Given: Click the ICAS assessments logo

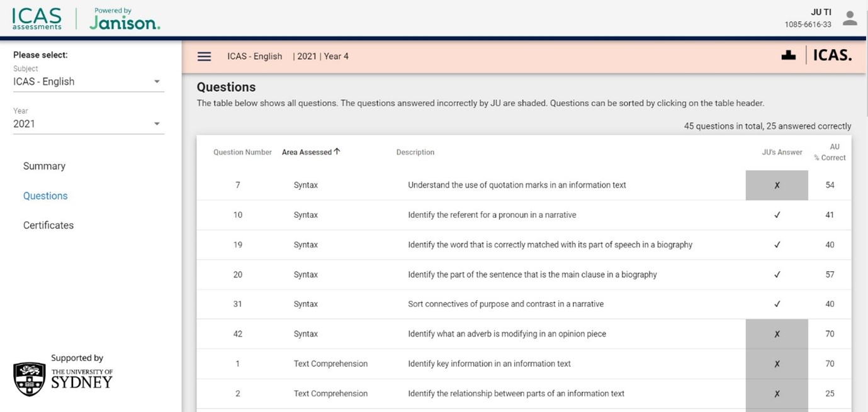Looking at the screenshot, I should click(x=37, y=19).
